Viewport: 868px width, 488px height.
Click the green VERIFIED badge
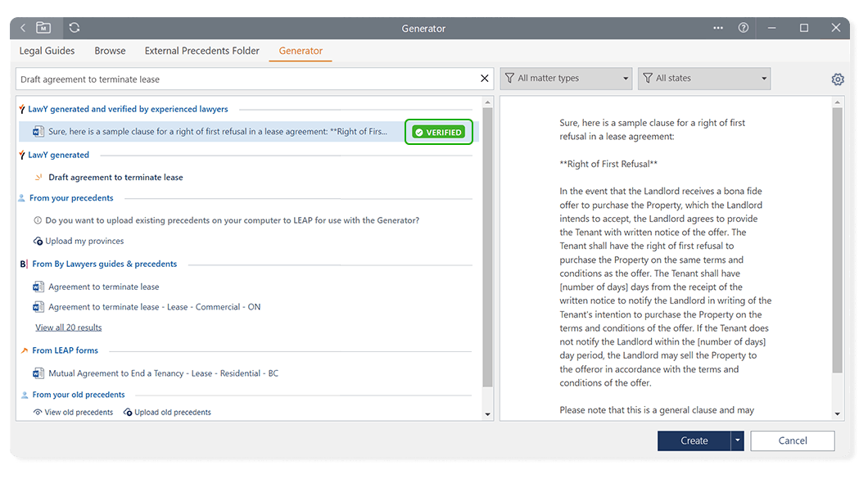coord(439,132)
